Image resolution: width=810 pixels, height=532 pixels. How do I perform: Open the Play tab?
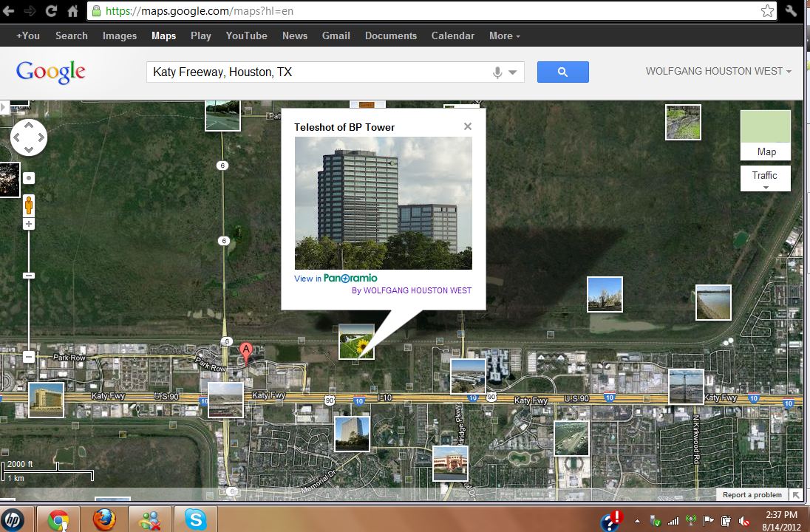click(200, 35)
